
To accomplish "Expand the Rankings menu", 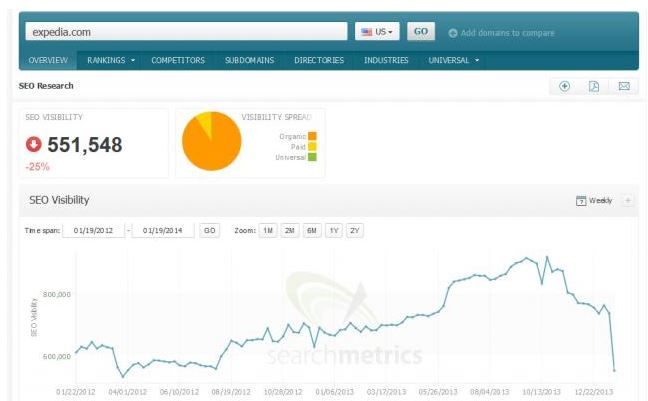I will point(111,60).
